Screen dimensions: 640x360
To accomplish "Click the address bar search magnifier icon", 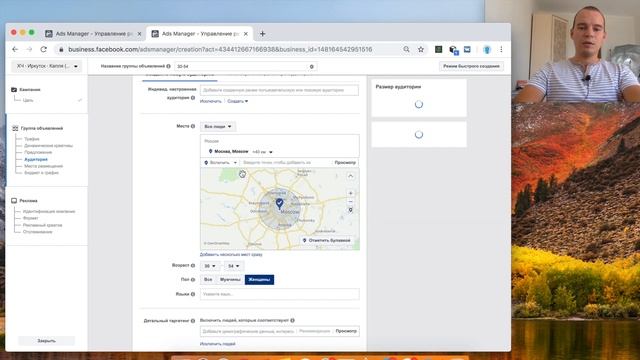I will coord(406,49).
